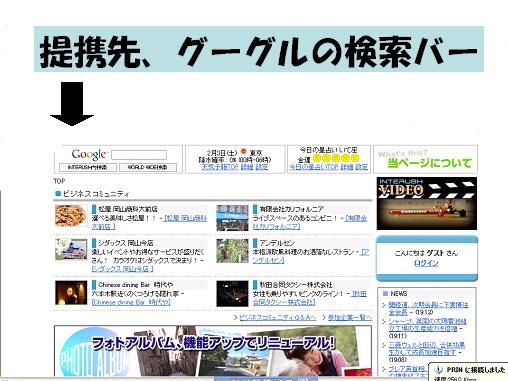Click the Photo Album renewal banner
The image size is (508, 381).
(213, 351)
